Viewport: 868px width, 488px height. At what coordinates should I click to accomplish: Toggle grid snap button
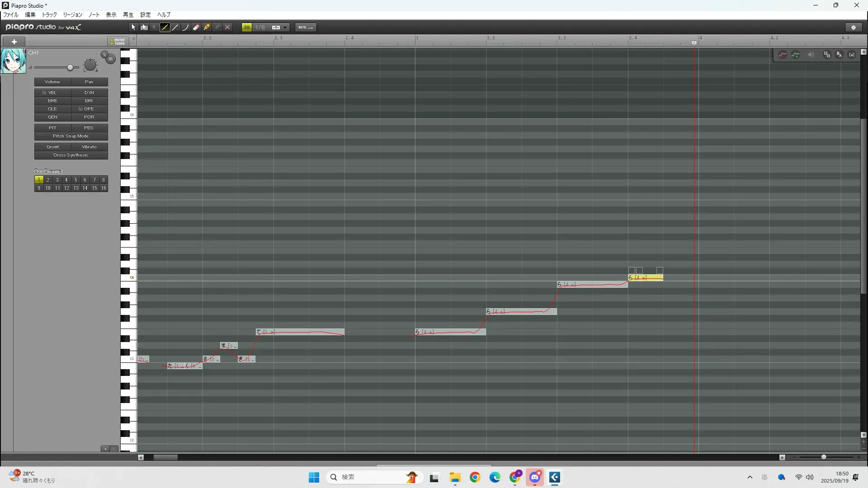(247, 28)
